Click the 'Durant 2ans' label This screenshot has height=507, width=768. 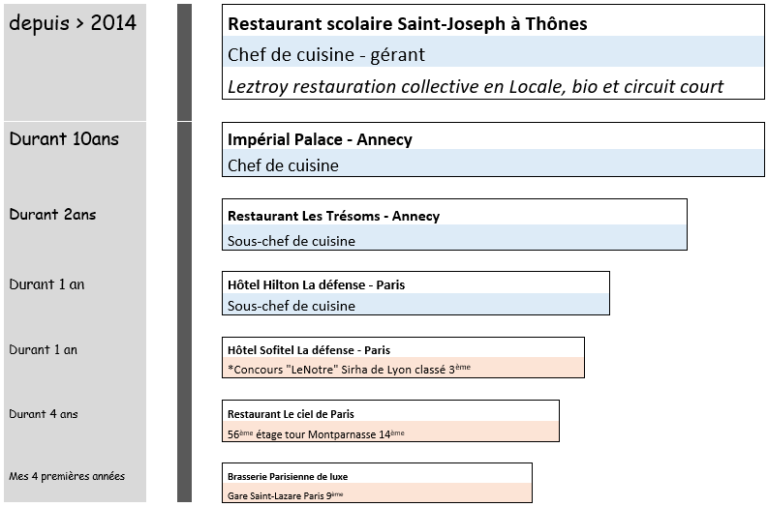(52, 215)
